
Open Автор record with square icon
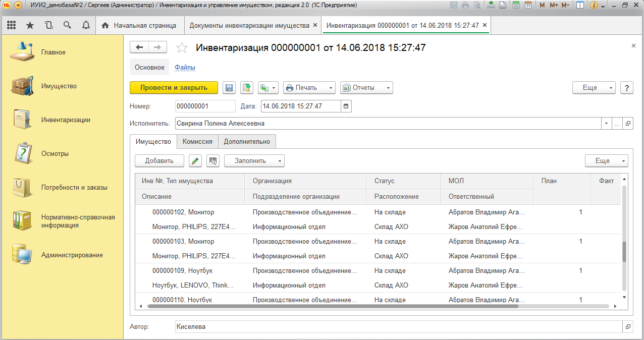click(x=628, y=327)
